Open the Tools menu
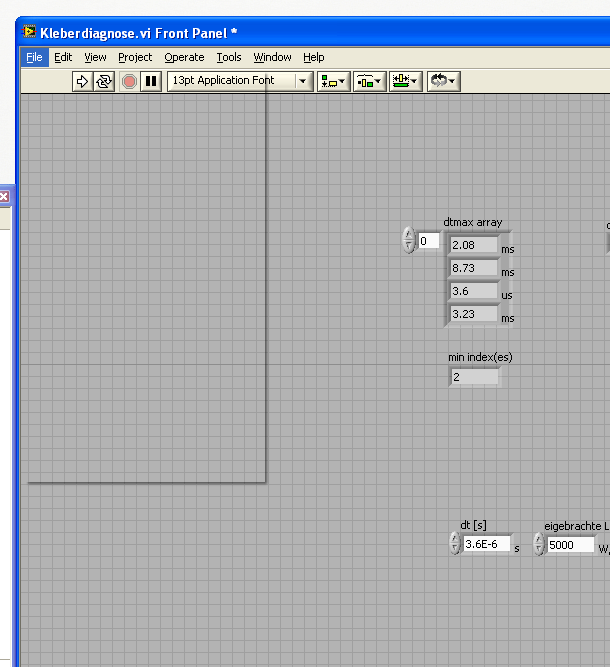The image size is (610, 667). (x=229, y=57)
